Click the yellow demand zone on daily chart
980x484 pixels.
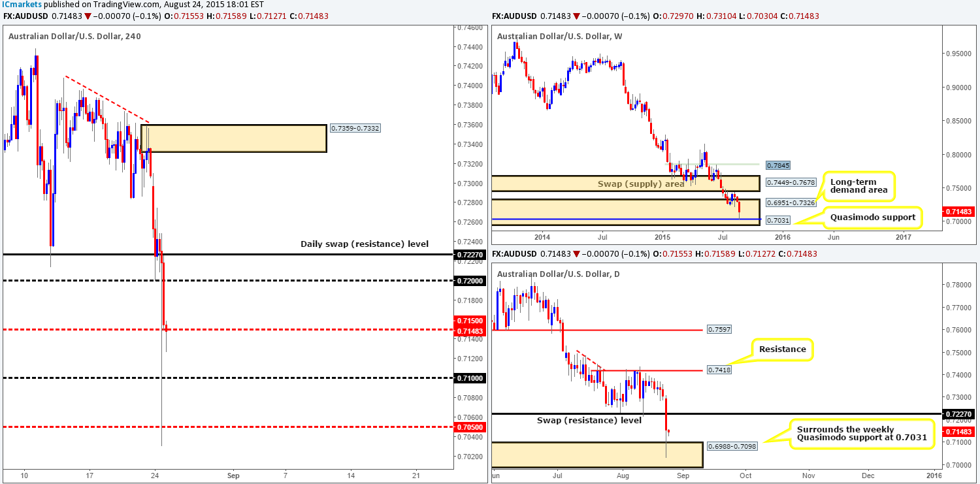click(x=596, y=454)
